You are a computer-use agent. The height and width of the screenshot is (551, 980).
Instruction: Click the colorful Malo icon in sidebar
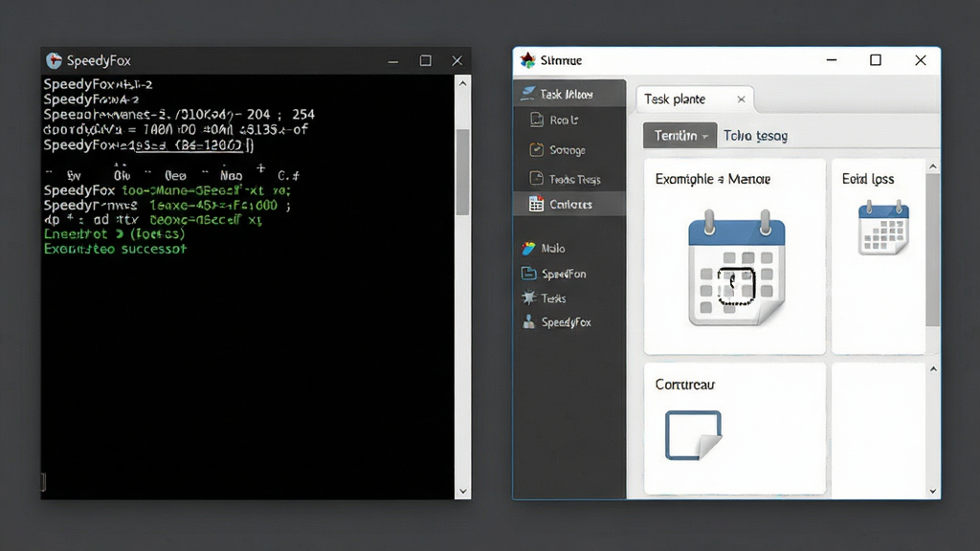[x=528, y=248]
